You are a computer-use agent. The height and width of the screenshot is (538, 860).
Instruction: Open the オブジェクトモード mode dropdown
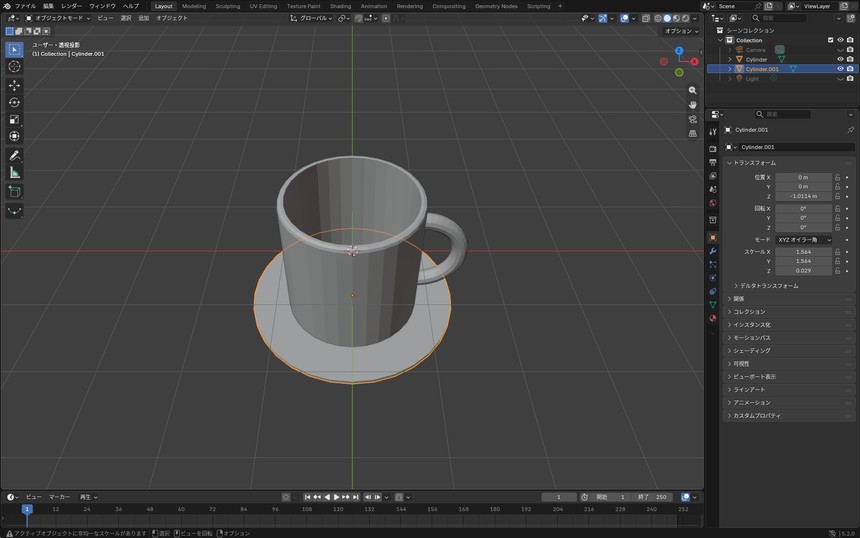(x=58, y=18)
